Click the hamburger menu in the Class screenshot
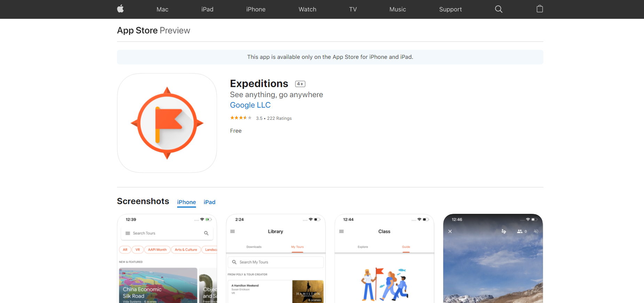The image size is (644, 303). pos(341,231)
